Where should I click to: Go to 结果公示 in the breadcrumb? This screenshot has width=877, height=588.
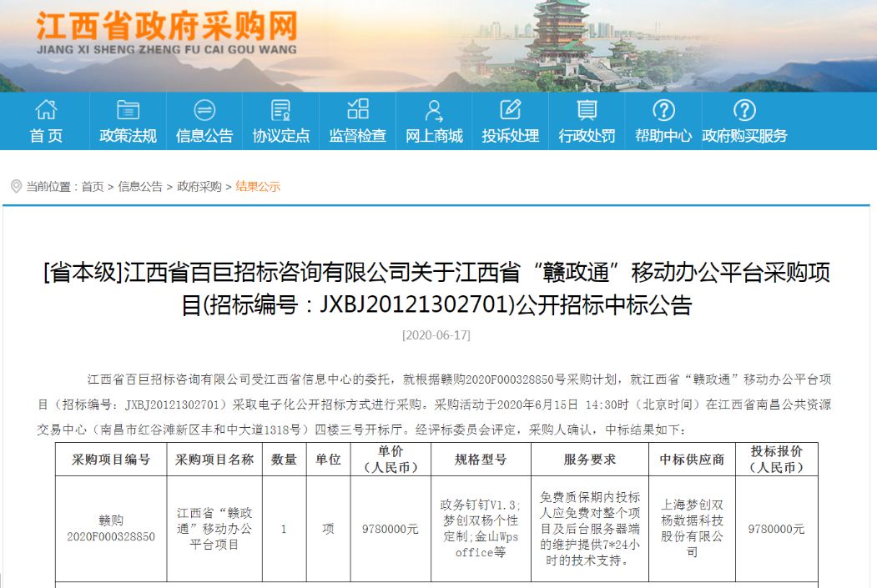click(x=258, y=187)
